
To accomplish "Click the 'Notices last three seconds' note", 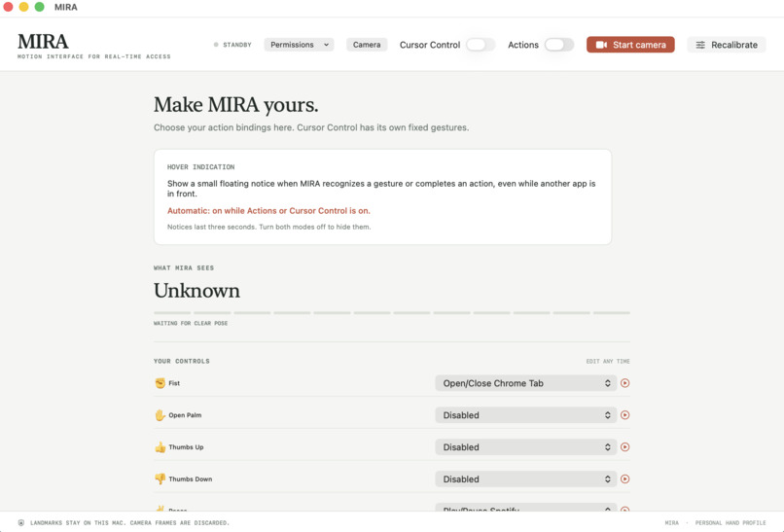I will tap(268, 227).
